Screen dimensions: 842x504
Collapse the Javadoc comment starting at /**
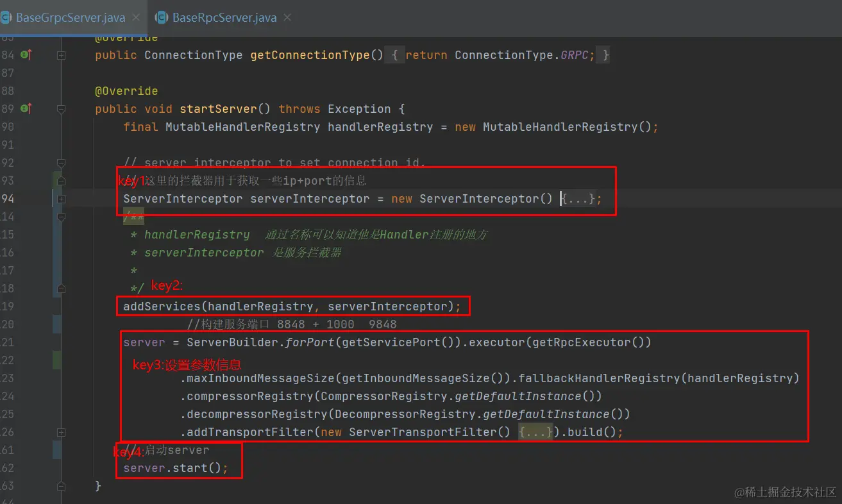[61, 217]
